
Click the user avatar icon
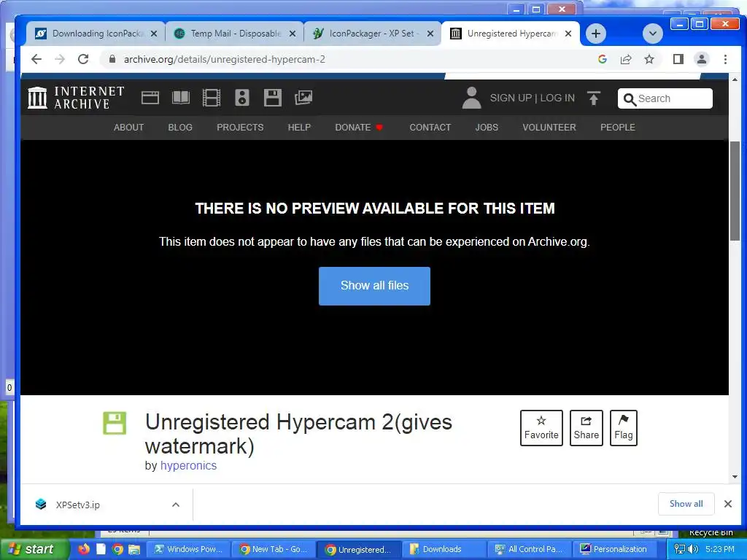472,98
